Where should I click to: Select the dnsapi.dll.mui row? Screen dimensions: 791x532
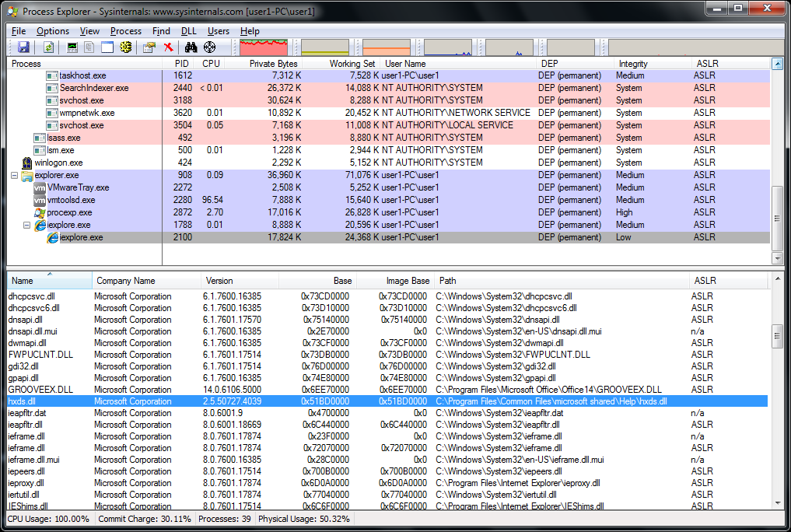(x=387, y=331)
